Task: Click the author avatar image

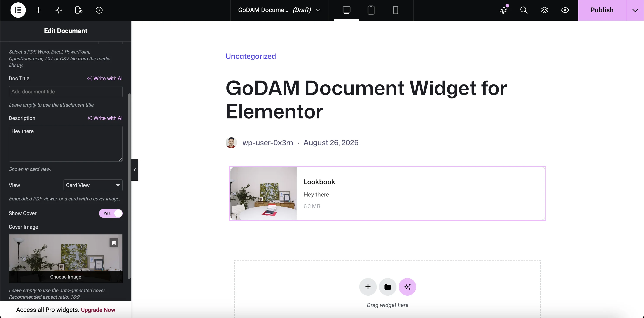Action: pos(231,143)
